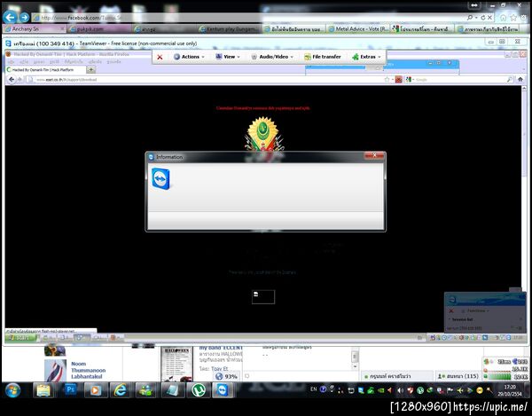532x416 pixels.
Task: Open Photoshop from the taskbar
Action: [71, 390]
